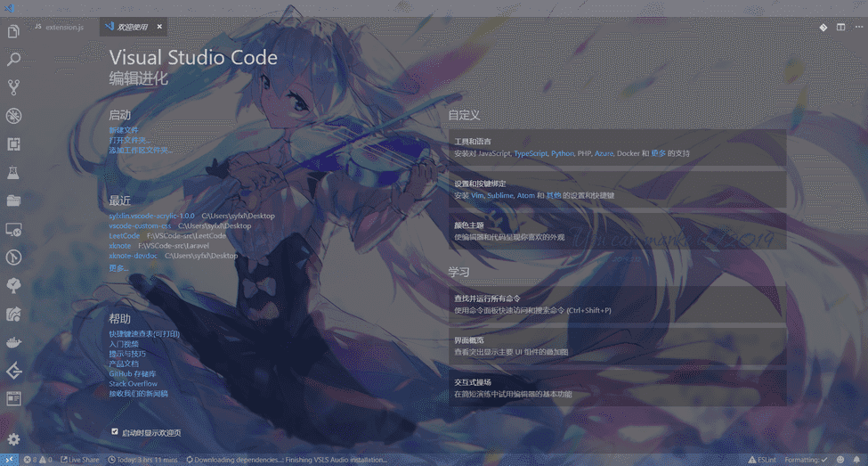Open the Docker whale icon in sidebar

pos(13,342)
